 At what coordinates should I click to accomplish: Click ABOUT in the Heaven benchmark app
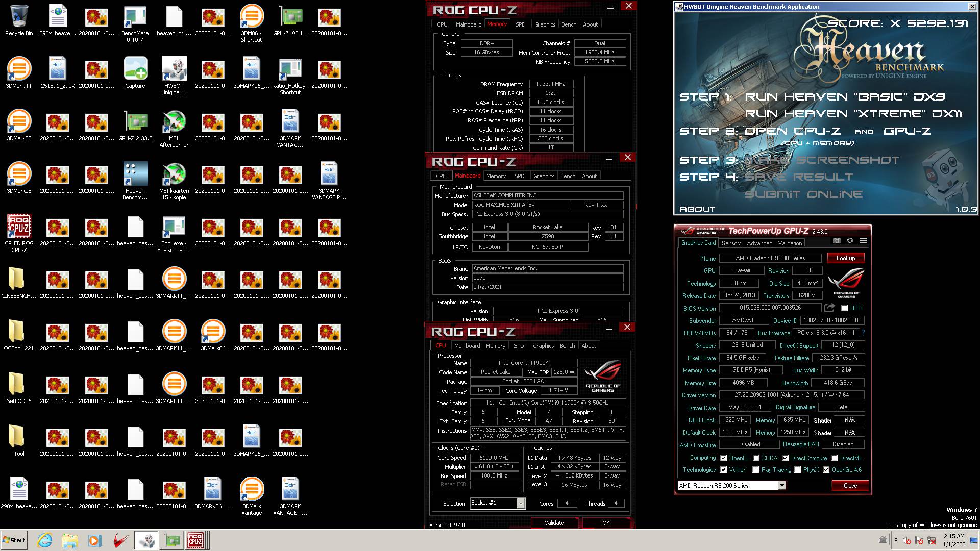pos(697,209)
